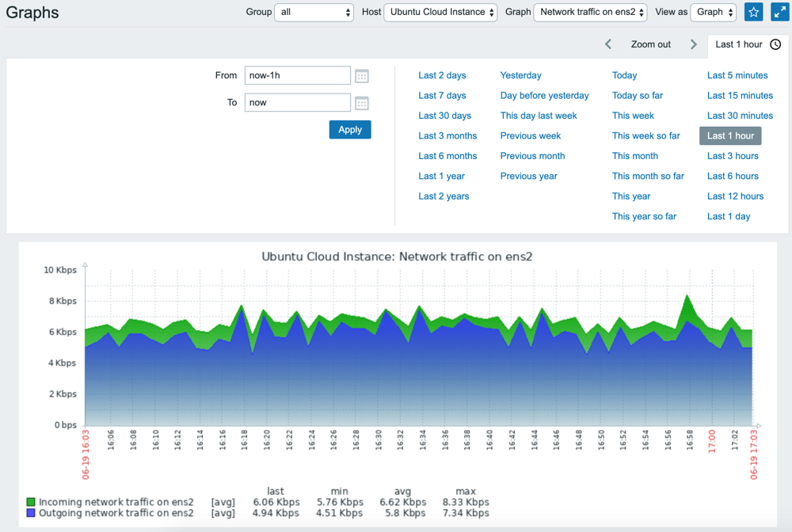The width and height of the screenshot is (792, 532).
Task: Click the green Incoming traffic legend swatch
Action: coord(31,502)
